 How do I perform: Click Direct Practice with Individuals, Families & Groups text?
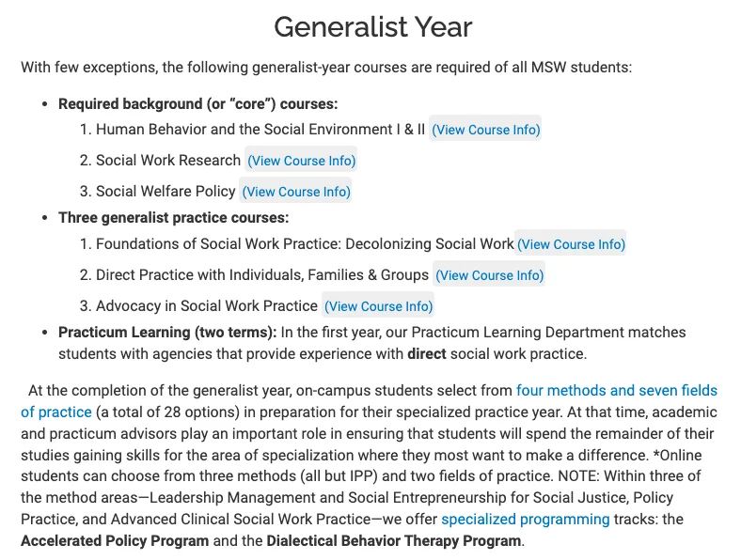pyautogui.click(x=262, y=275)
